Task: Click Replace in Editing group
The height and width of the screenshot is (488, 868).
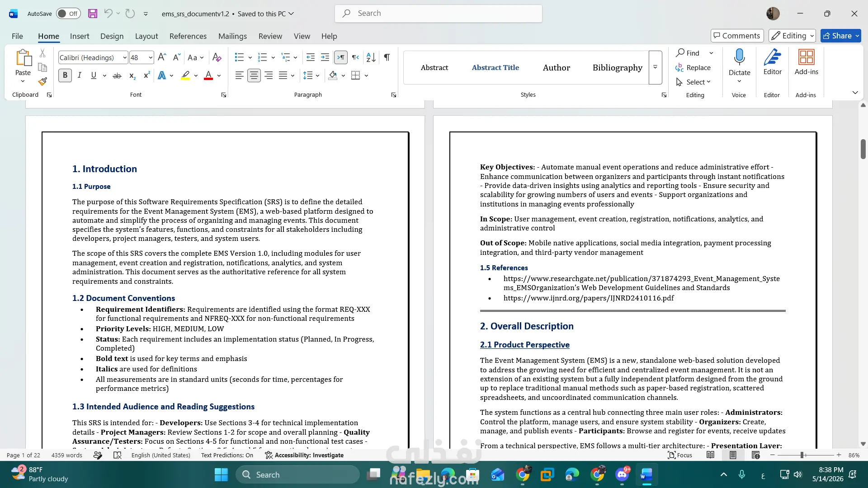Action: click(693, 67)
